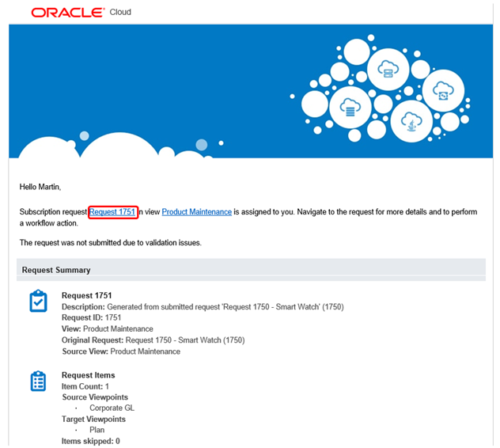Viewport: 500px width, 448px height.
Task: Select the 'Original Request' line text
Action: tap(153, 340)
